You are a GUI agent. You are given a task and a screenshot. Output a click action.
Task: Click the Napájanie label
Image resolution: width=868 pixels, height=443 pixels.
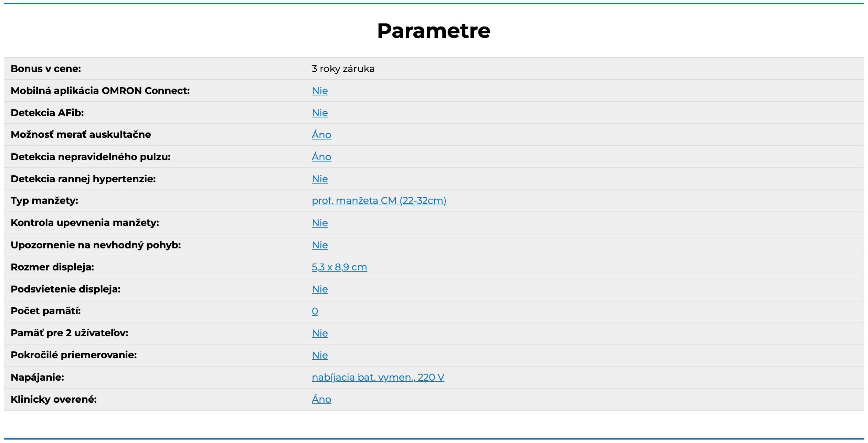coord(37,377)
